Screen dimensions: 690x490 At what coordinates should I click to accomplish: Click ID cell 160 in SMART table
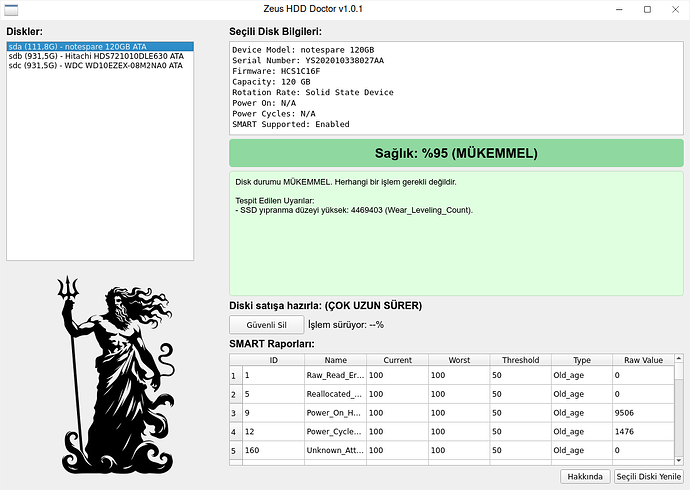273,450
